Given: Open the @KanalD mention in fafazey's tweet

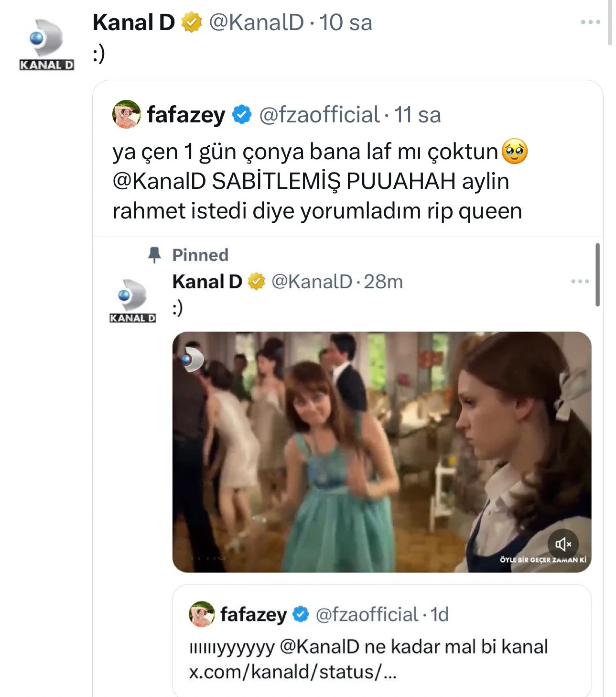Looking at the screenshot, I should pyautogui.click(x=159, y=181).
